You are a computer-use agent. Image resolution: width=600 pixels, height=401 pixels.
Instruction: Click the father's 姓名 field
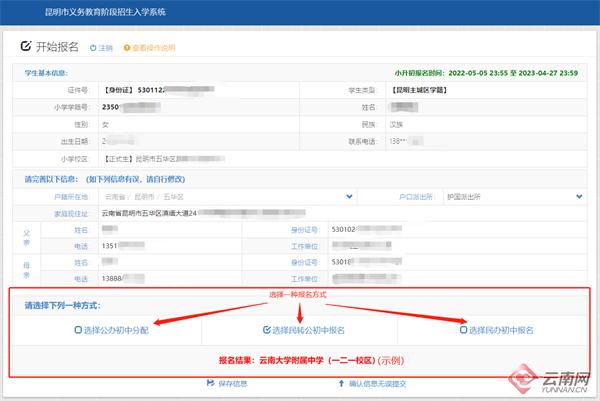(170, 230)
